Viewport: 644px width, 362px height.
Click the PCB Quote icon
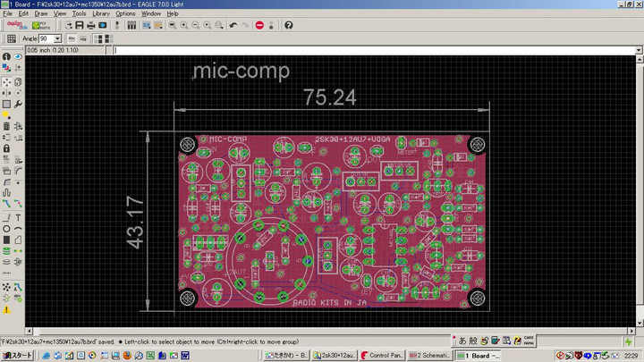click(x=39, y=25)
